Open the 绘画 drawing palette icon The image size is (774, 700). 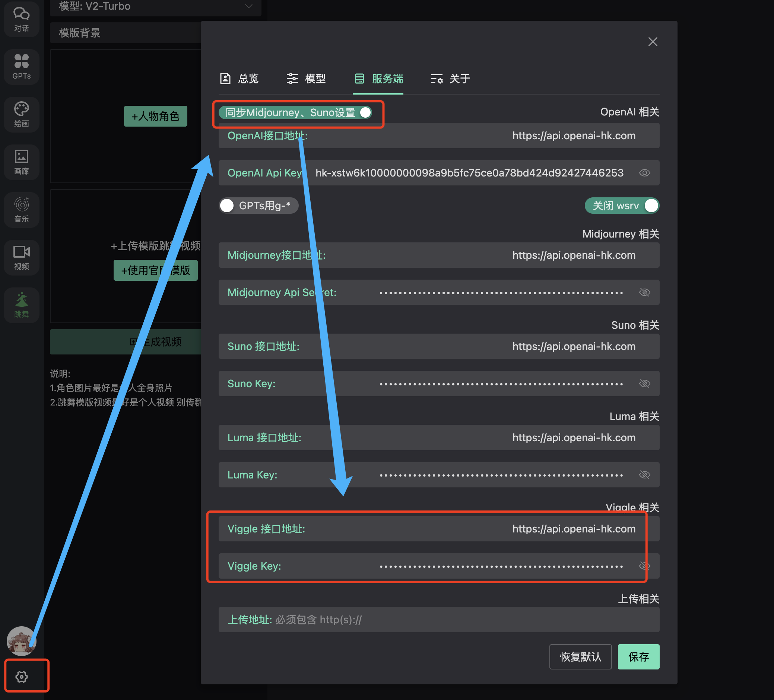[x=22, y=114]
